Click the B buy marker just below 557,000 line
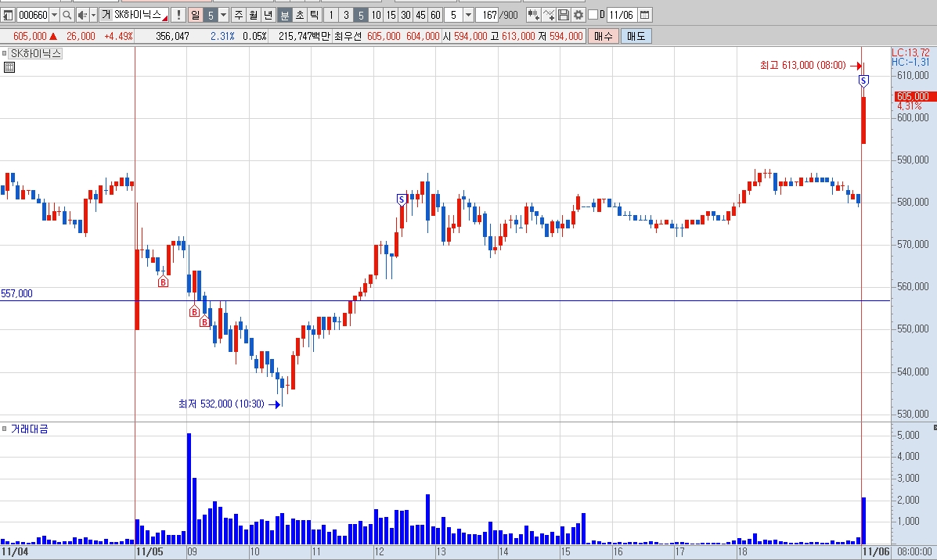The image size is (937, 560). pos(194,311)
